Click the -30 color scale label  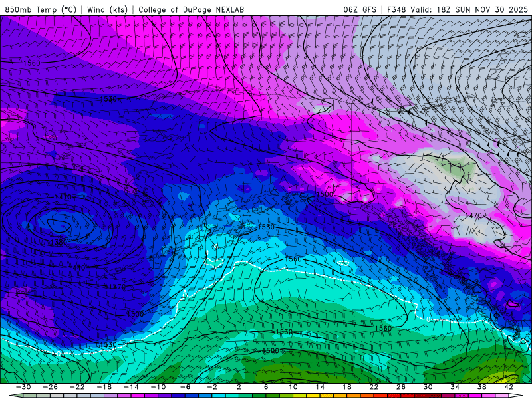[23, 387]
